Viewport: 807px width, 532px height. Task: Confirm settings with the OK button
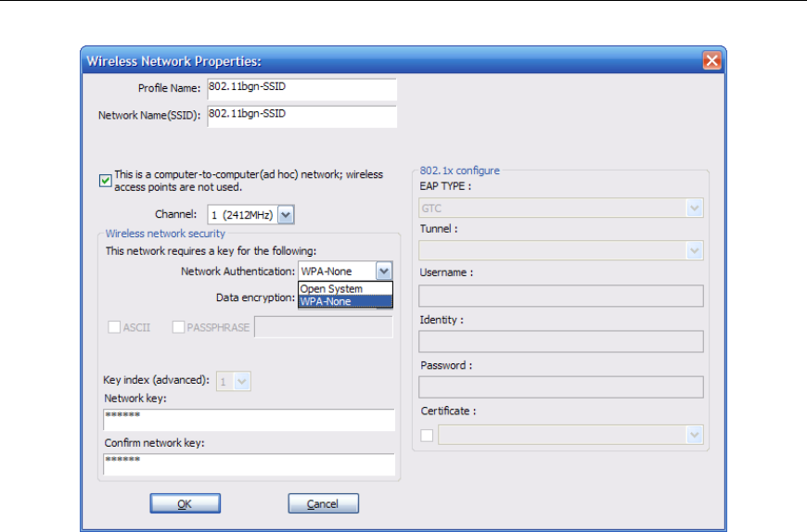186,503
